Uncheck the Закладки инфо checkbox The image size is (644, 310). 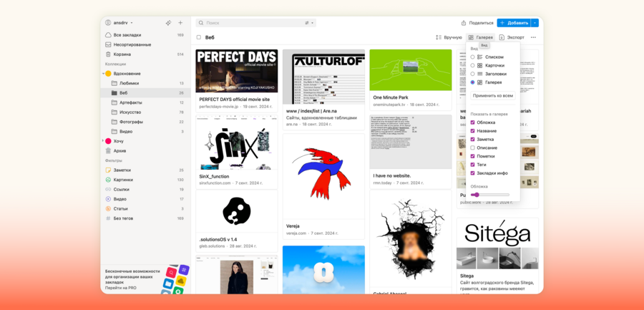(x=473, y=173)
